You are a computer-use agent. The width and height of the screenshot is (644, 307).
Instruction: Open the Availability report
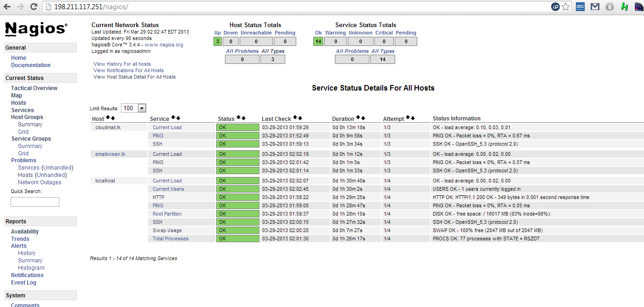(x=25, y=232)
